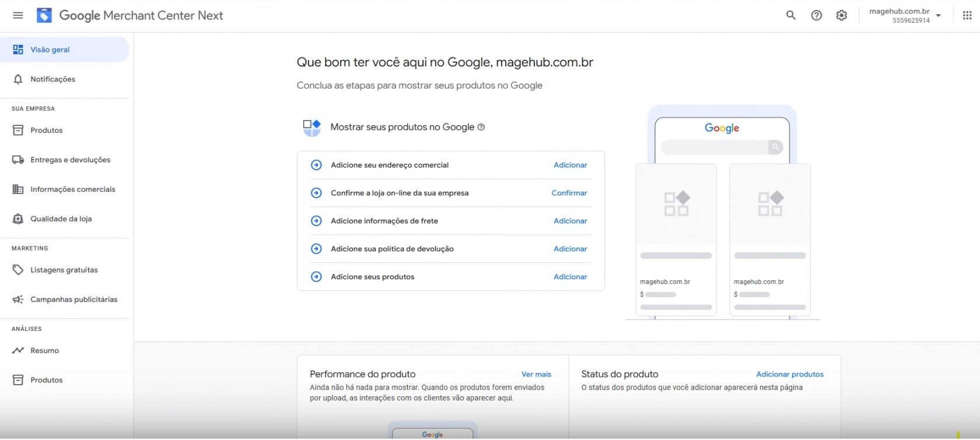Click the text Adicione seus produtos
This screenshot has width=980, height=440.
coord(373,277)
